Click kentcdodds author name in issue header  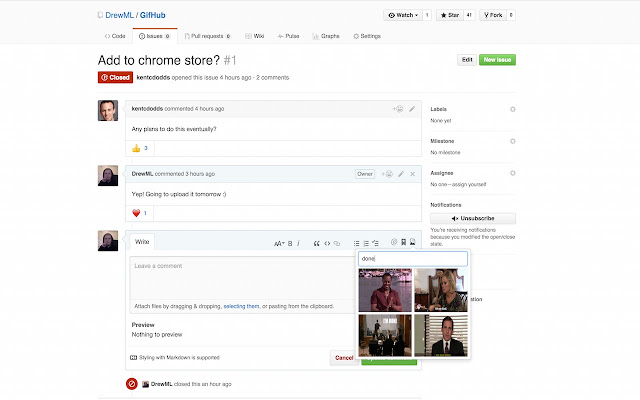point(153,78)
